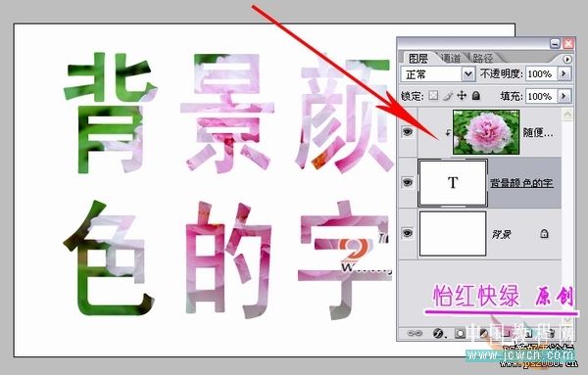Open the fill slider arrow

coord(564,96)
